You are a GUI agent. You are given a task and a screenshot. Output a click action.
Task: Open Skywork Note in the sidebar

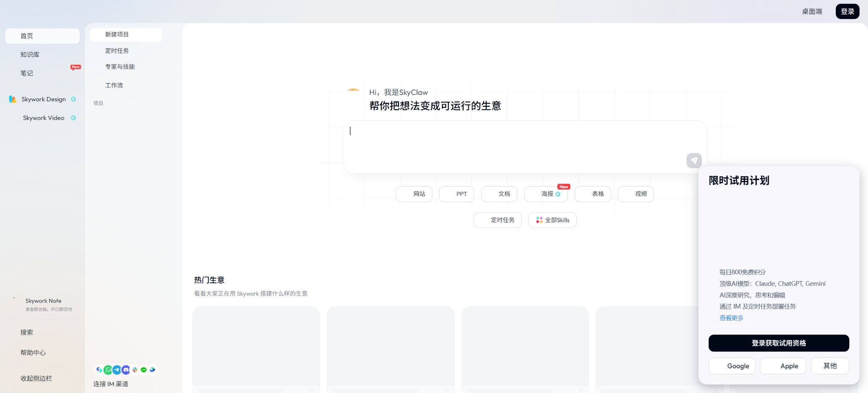(x=42, y=304)
